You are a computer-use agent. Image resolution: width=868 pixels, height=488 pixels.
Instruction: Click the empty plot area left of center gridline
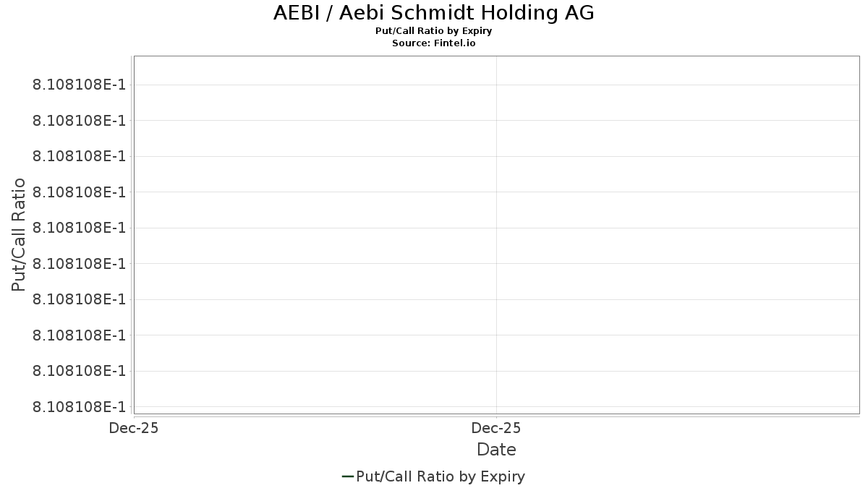click(x=315, y=246)
